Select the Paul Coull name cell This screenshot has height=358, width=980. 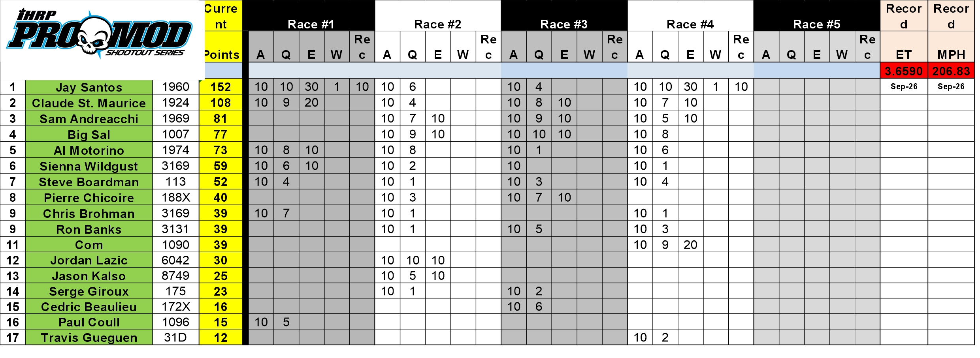(89, 322)
